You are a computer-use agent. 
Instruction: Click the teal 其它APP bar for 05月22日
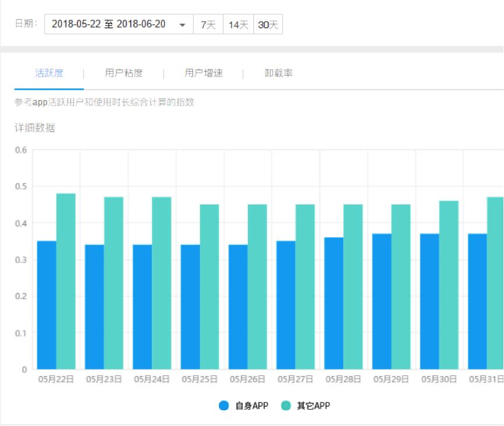tap(66, 281)
